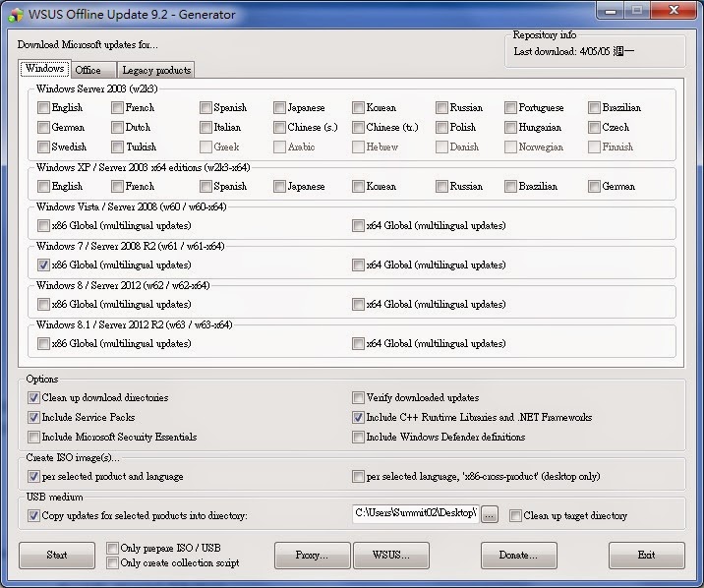Minimize the WSUS Offline Update window
Screen dimensions: 704x588
tap(611, 10)
